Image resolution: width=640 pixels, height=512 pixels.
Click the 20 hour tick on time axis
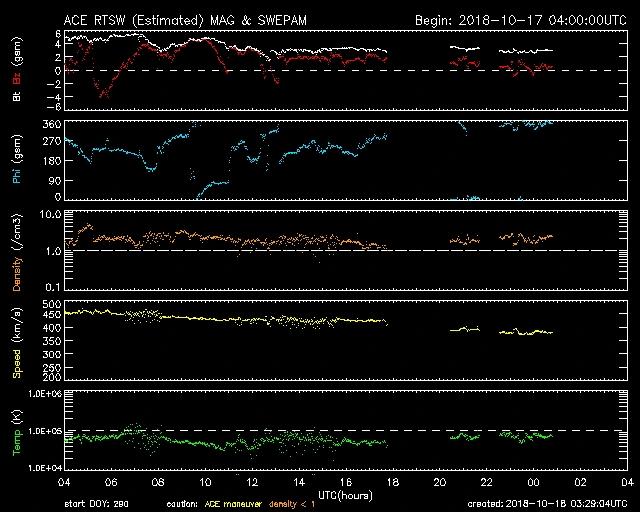point(439,483)
